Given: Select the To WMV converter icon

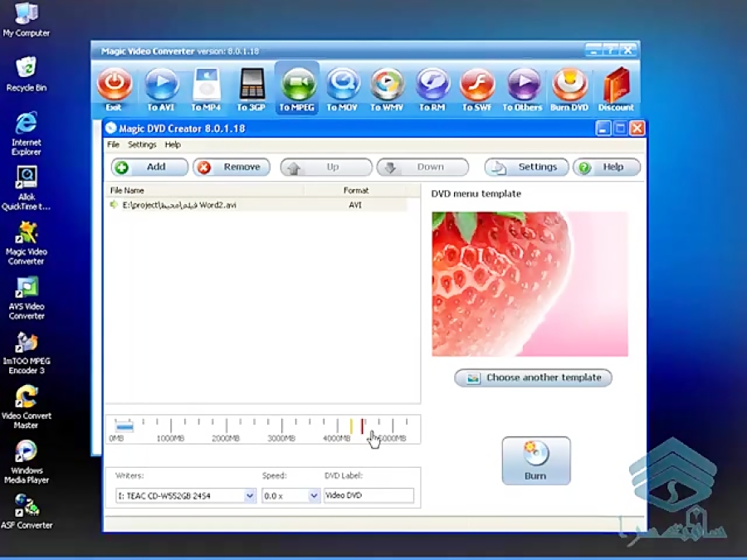Looking at the screenshot, I should 387,87.
